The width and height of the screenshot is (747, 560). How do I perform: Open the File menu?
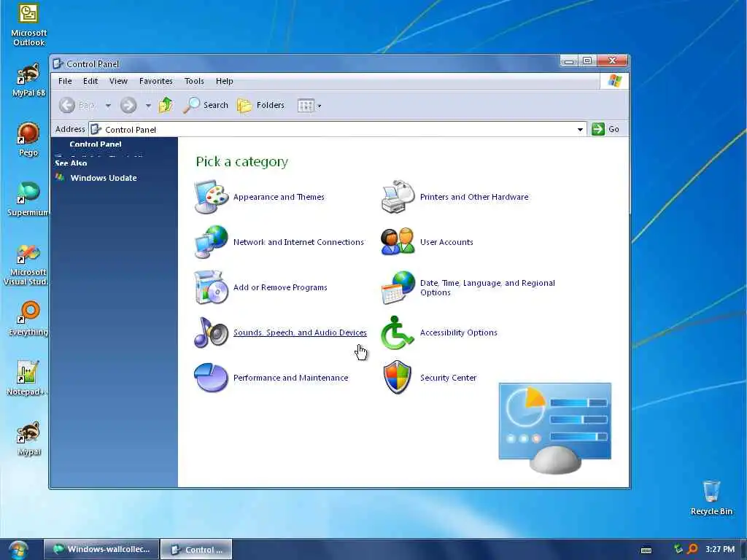65,81
